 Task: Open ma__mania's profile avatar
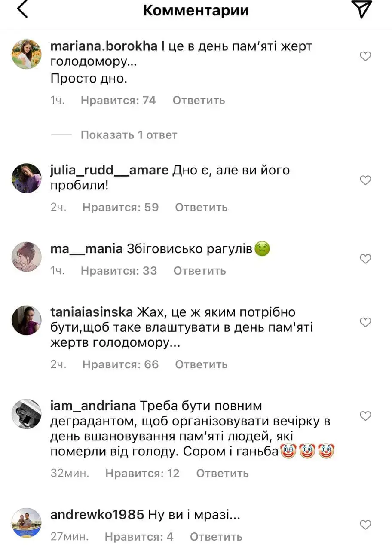click(26, 257)
